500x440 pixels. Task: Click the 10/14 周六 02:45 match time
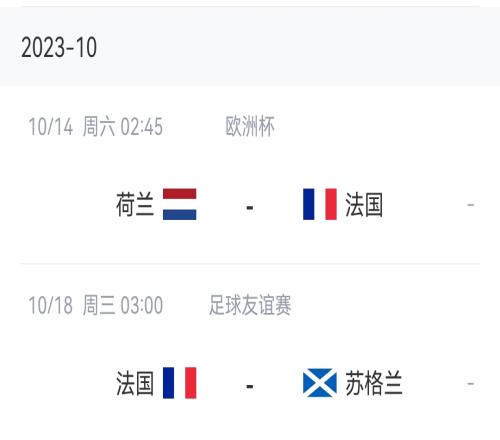pyautogui.click(x=96, y=126)
